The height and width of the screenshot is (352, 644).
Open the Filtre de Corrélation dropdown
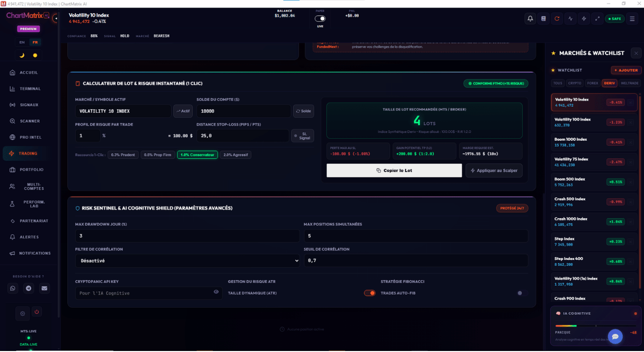(x=187, y=261)
